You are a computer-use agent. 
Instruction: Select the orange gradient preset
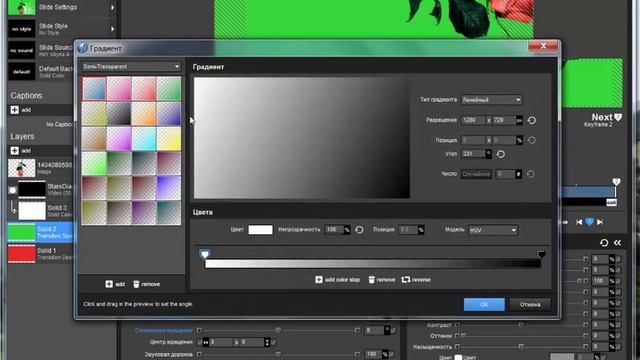click(144, 113)
